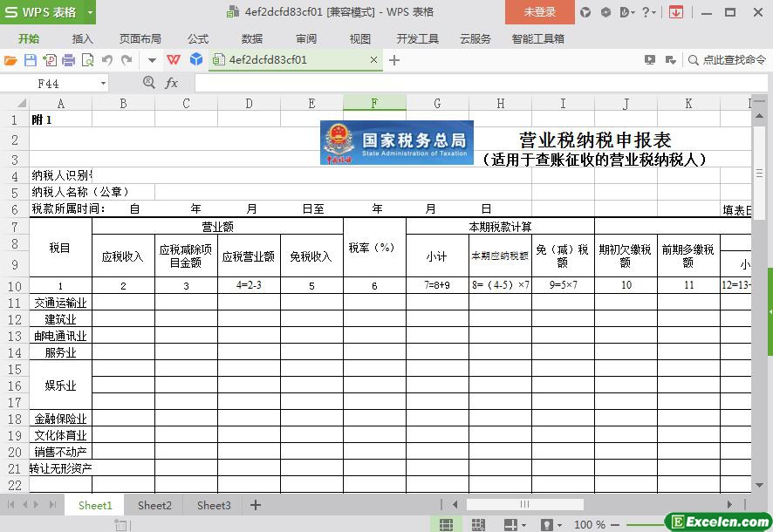Click the export to PDF icon
Image resolution: width=773 pixels, height=532 pixels.
point(50,60)
